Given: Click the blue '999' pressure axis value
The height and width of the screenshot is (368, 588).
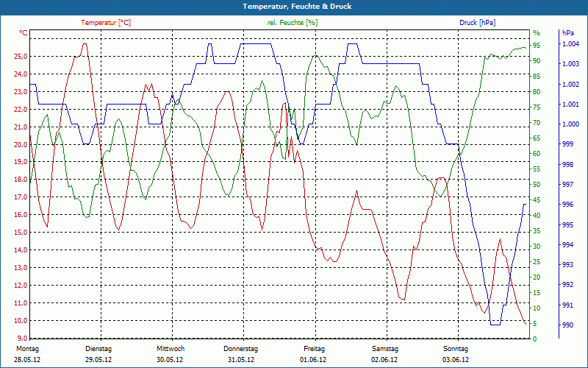Looking at the screenshot, I should (x=567, y=144).
